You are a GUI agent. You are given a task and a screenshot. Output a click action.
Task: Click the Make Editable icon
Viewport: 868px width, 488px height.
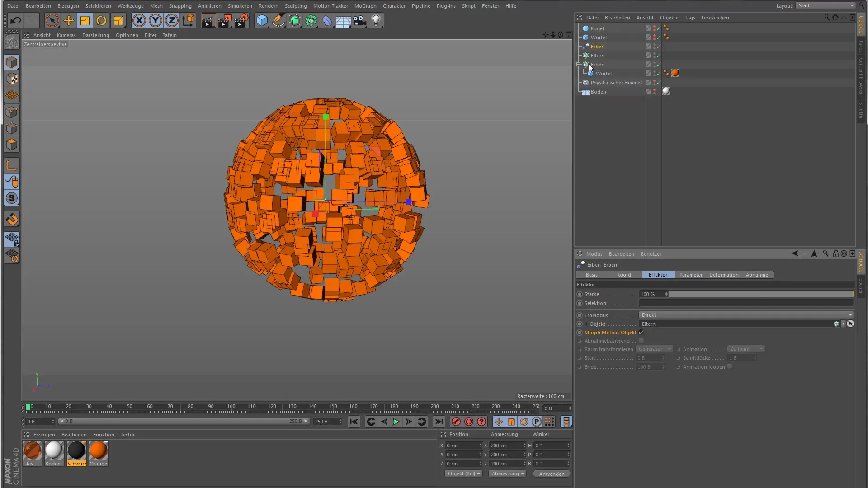[x=12, y=42]
